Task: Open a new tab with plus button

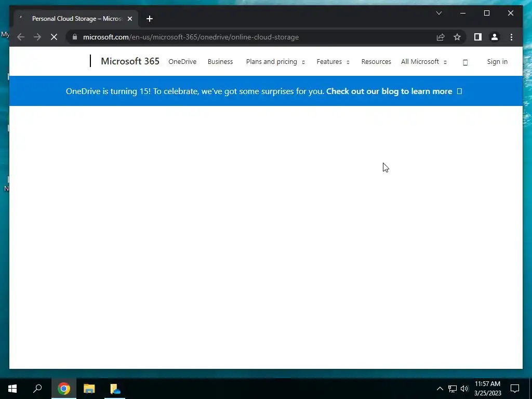Action: point(150,19)
